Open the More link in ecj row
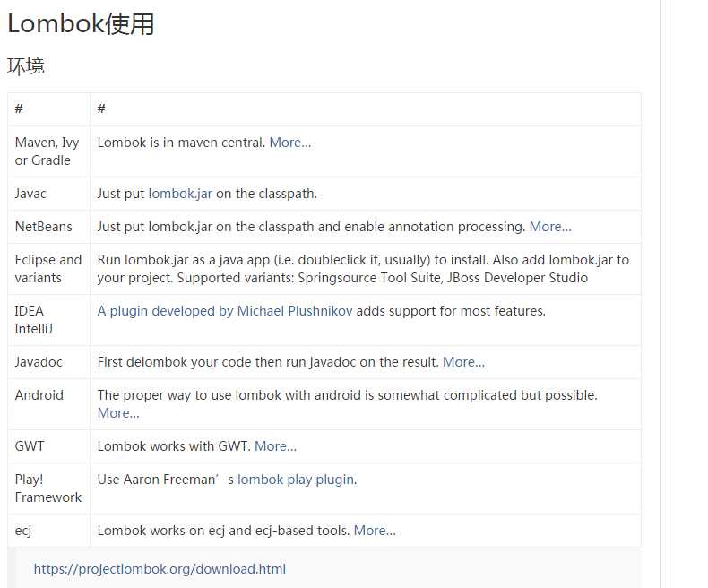This screenshot has width=708, height=588. point(375,531)
